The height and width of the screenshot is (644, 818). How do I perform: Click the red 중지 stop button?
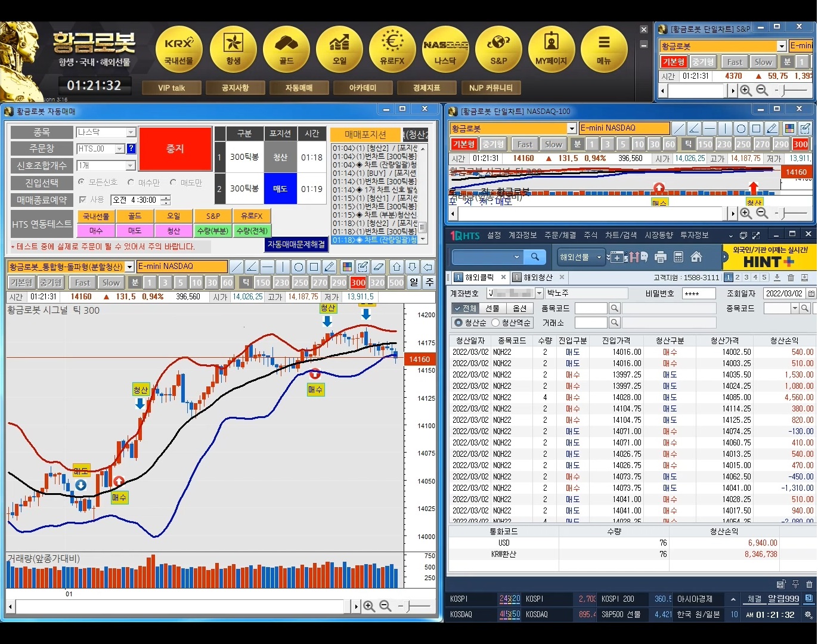point(175,149)
